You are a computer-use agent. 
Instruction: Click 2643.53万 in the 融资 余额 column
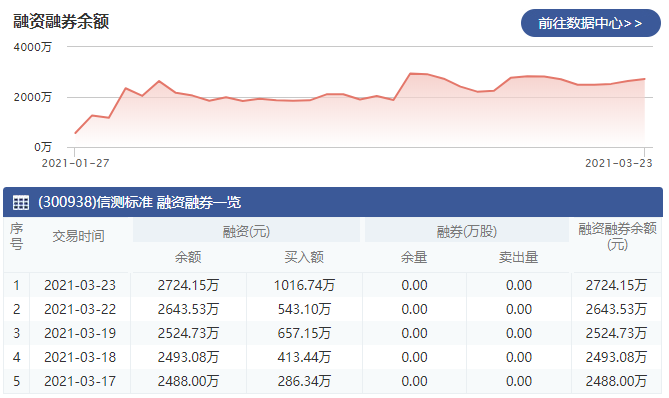pyautogui.click(x=188, y=309)
